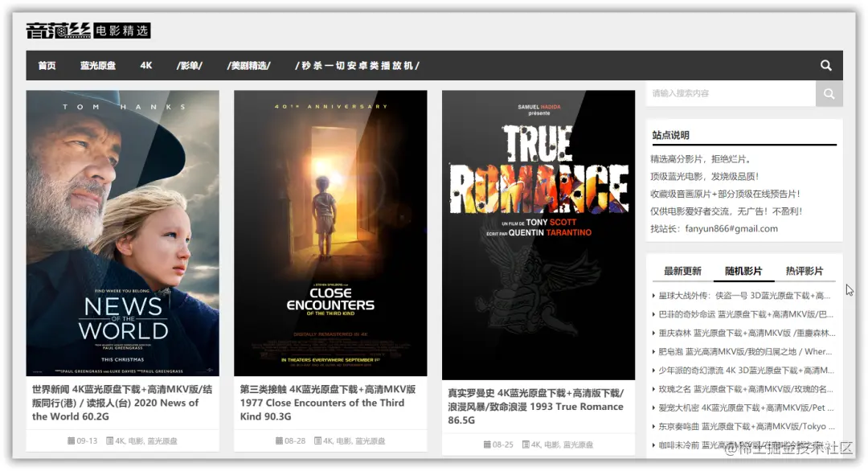The width and height of the screenshot is (868, 471).
Task: Click text 收藏级音画原片+部分顶级在线预告片！
Action: [x=725, y=194]
